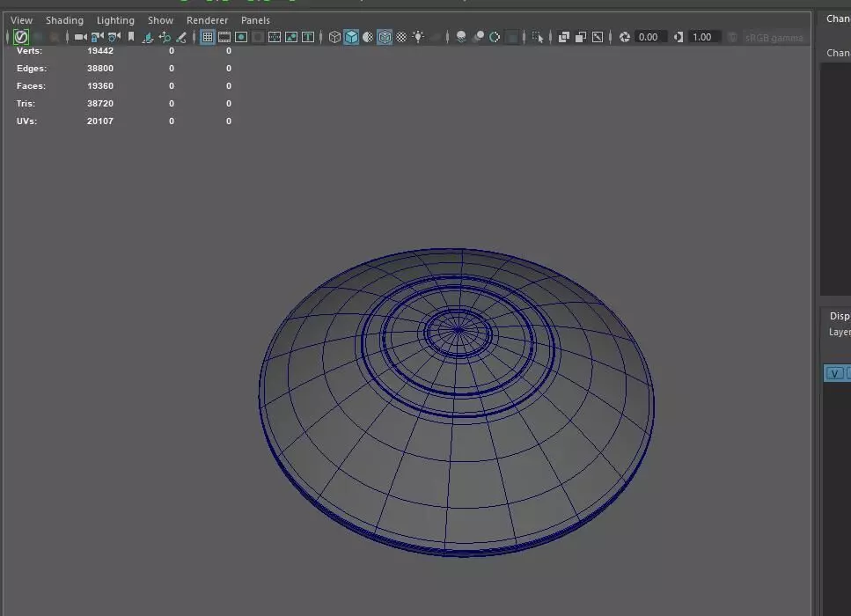This screenshot has width=851, height=616.
Task: Click the Exposure reset icon
Action: (x=625, y=37)
